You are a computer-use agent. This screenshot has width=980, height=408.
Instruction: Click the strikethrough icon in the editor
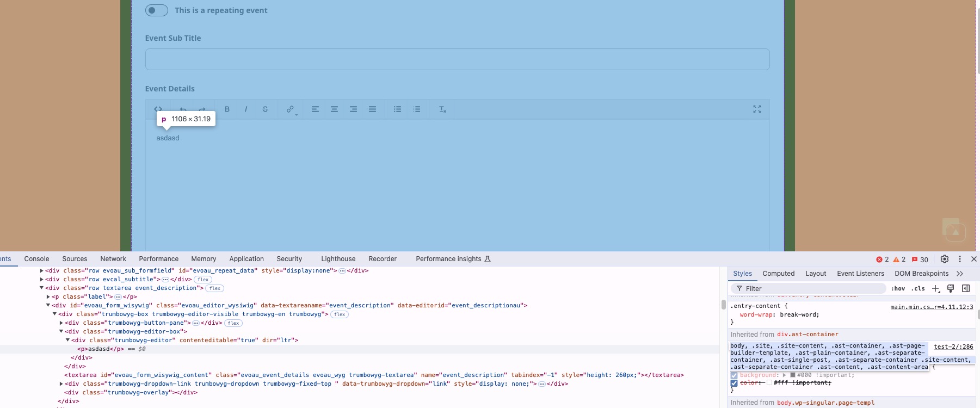pyautogui.click(x=265, y=109)
